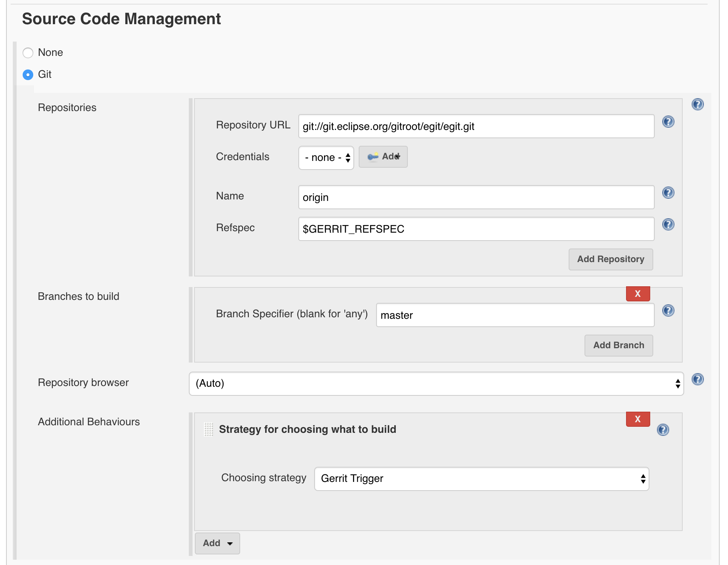Select the None source code option
The image size is (728, 565).
pos(28,53)
